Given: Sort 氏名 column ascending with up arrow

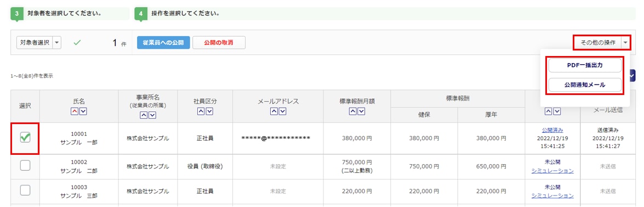Looking at the screenshot, I should pyautogui.click(x=75, y=111).
